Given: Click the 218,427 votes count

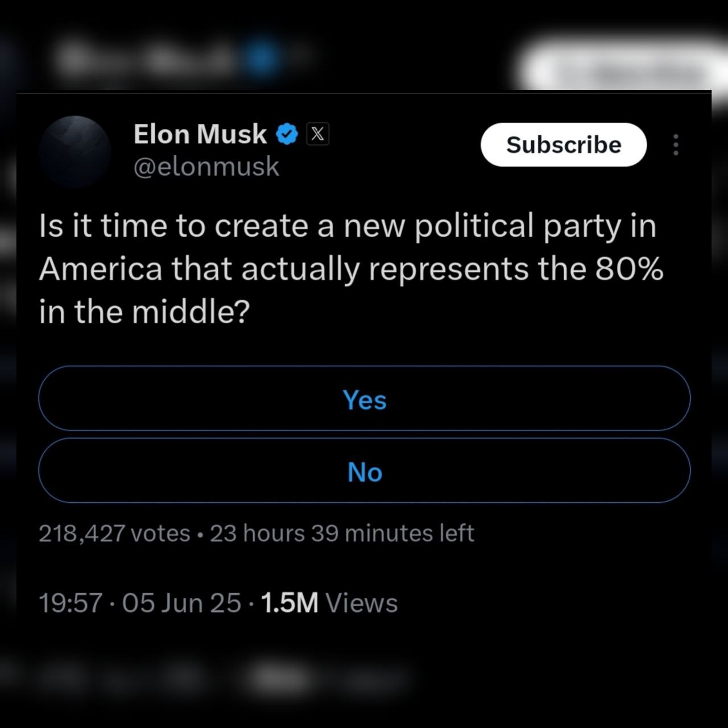Looking at the screenshot, I should point(114,533).
